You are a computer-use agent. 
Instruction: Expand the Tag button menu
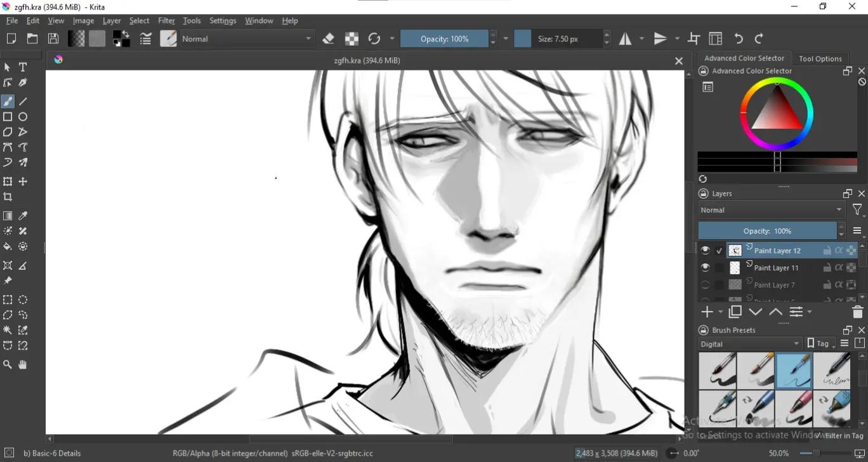(x=820, y=344)
